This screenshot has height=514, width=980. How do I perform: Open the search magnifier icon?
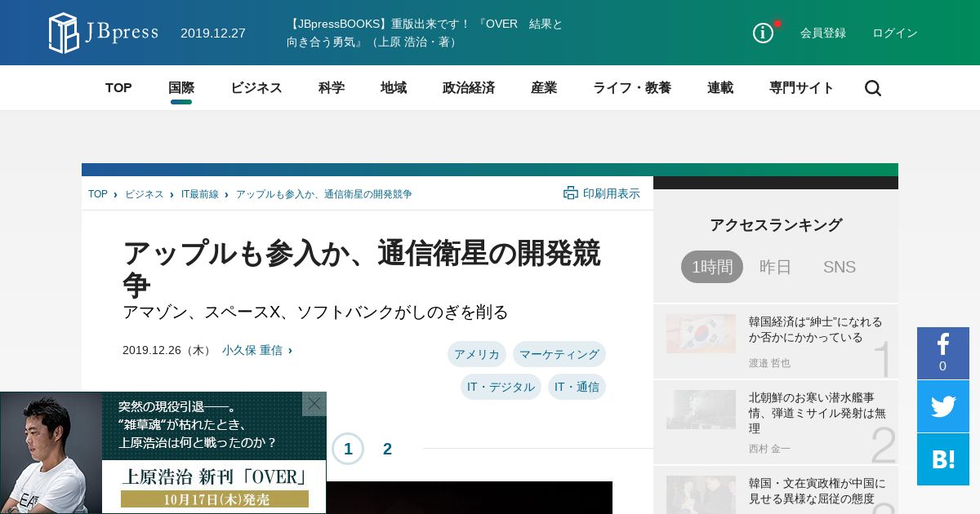pos(873,88)
